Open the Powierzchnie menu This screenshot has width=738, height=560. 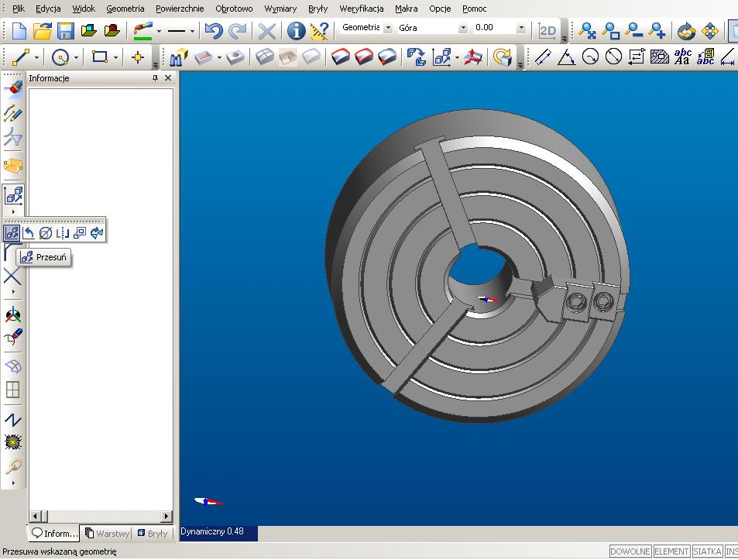click(180, 9)
